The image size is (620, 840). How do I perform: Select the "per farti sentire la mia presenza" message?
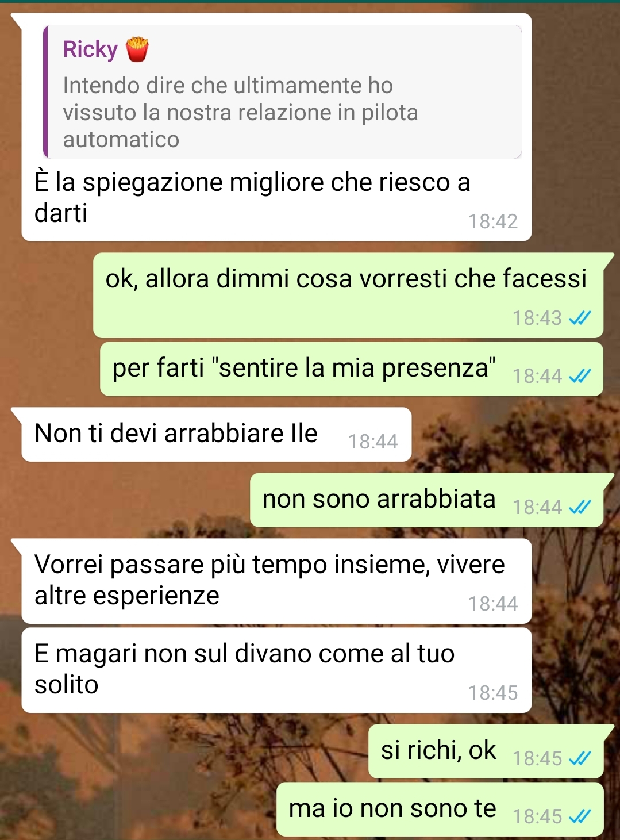coord(352,369)
